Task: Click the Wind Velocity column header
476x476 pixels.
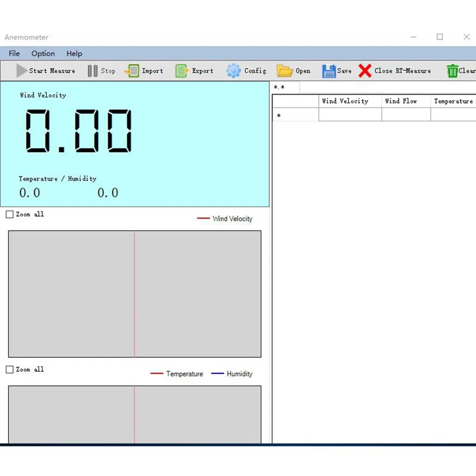Action: (x=350, y=101)
